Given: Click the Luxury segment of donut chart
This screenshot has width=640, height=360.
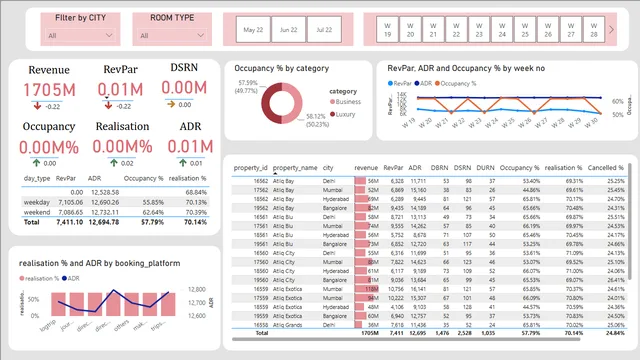Looking at the screenshot, I should (x=267, y=104).
